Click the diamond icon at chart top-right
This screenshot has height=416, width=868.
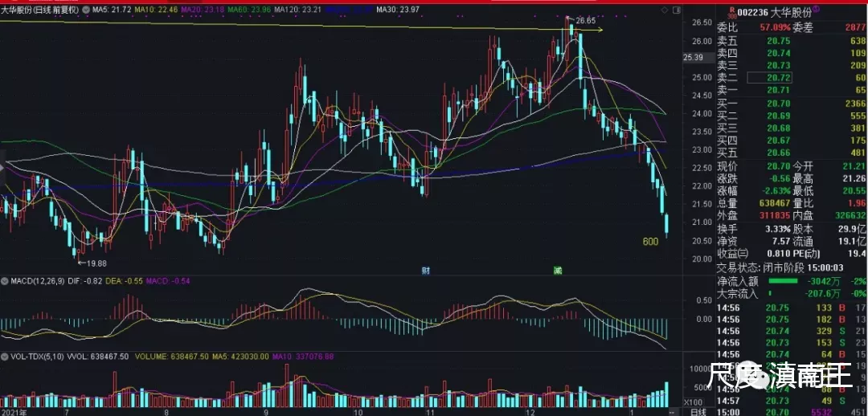pyautogui.click(x=665, y=10)
